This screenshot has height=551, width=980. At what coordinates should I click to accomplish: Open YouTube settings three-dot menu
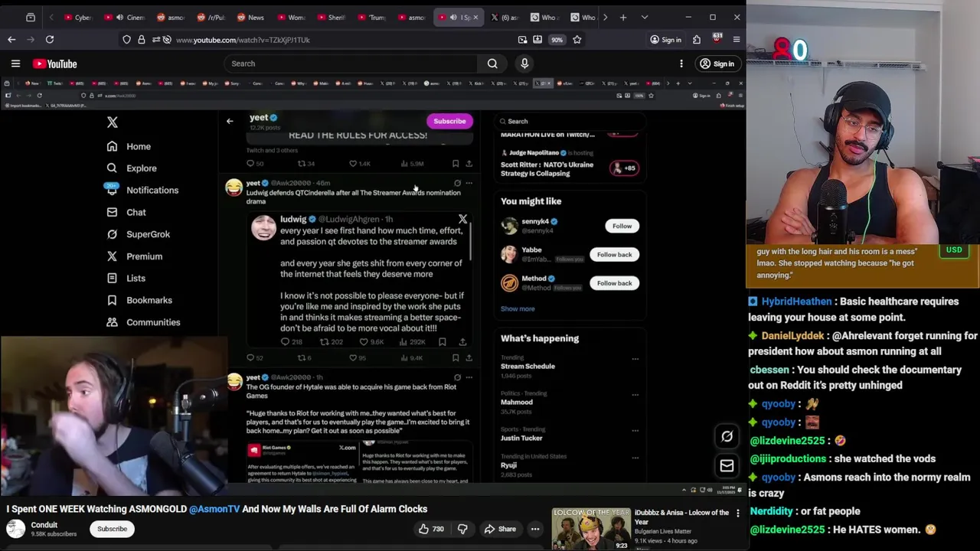point(681,64)
